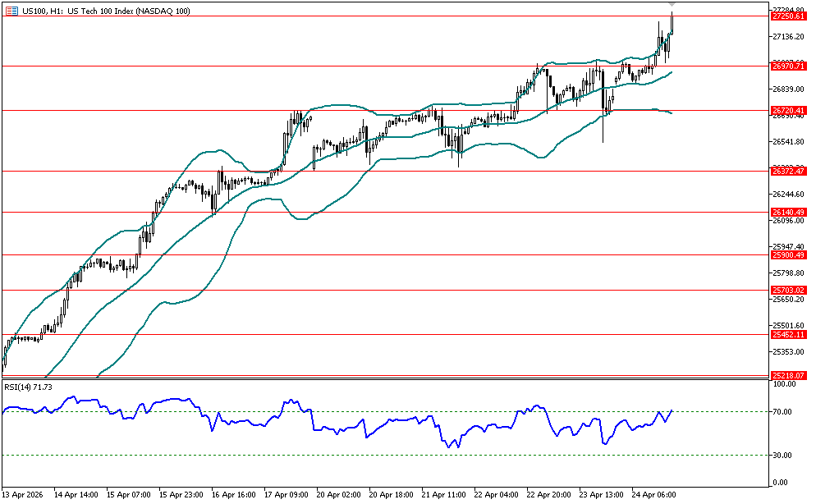Select the 25900.49 horizontal line label
Viewport: 816px width, 504px height.
[x=788, y=255]
